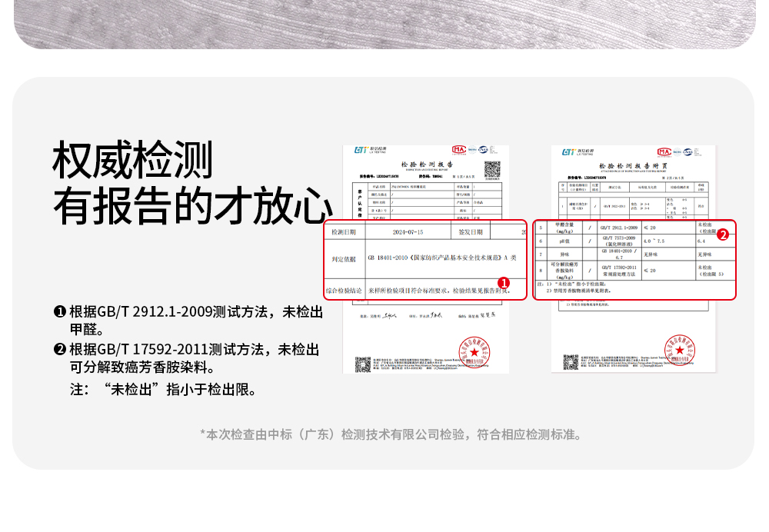This screenshot has height=532, width=769.
Task: Click the CNAS logo on attachment page
Action: pyautogui.click(x=687, y=151)
